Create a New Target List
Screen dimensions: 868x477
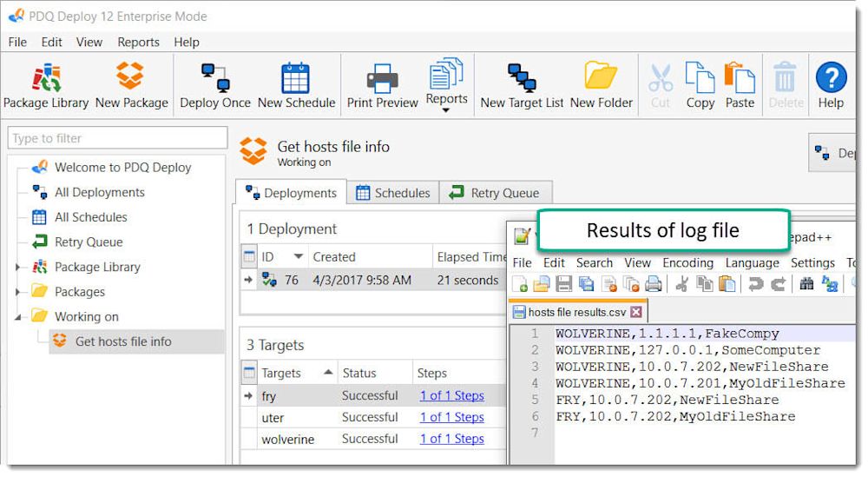coord(522,86)
